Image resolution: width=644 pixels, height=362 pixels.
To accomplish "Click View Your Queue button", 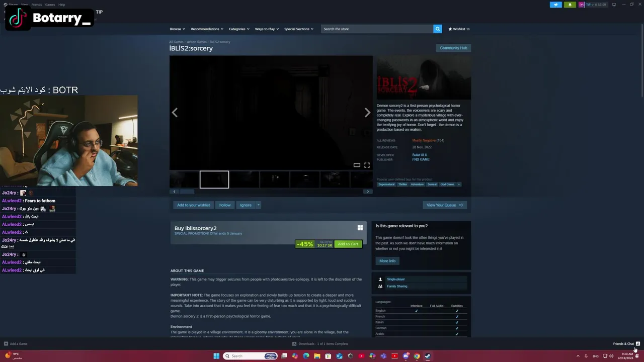I will click(445, 205).
